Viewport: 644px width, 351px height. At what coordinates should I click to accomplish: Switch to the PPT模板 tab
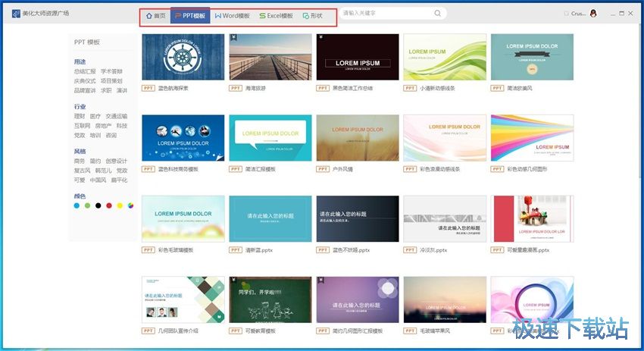click(190, 16)
